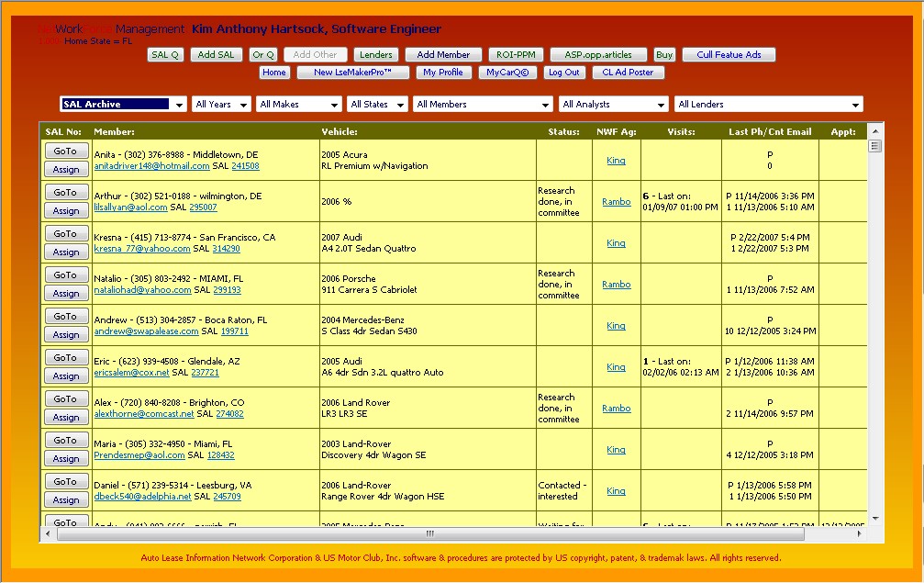Open email link dbeck540@adelphia.net
The image size is (924, 583).
coord(142,497)
